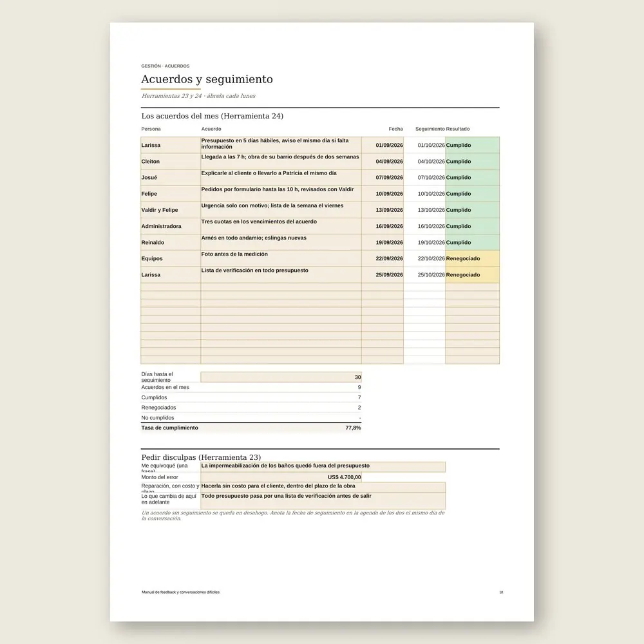The height and width of the screenshot is (644, 644).
Task: Click footer 'Manual de feedback y conversaciones difíciles'
Action: pos(181,592)
